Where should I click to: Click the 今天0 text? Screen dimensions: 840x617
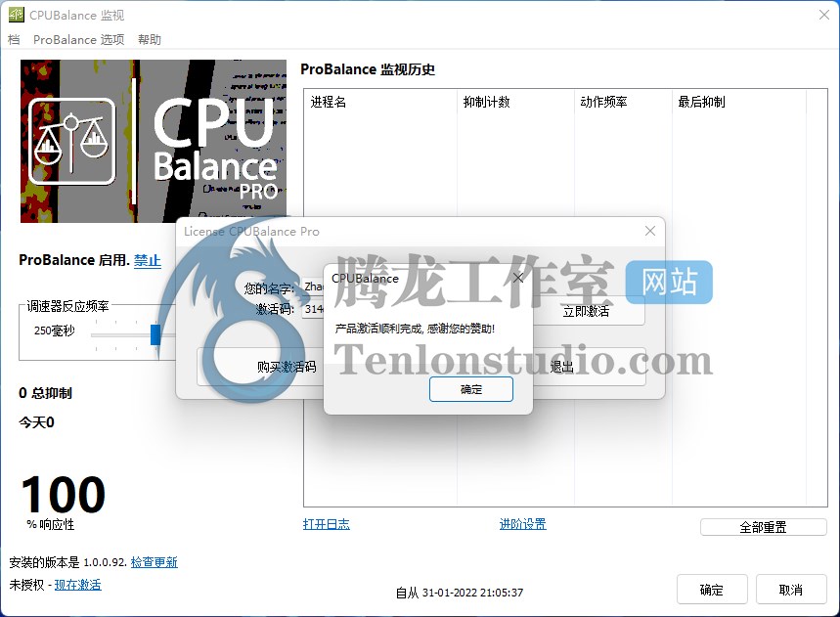coord(36,422)
